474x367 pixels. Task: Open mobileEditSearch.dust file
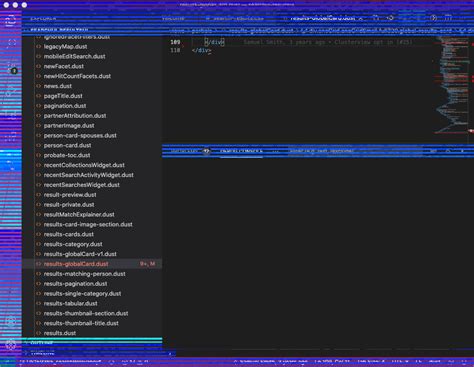[74, 56]
